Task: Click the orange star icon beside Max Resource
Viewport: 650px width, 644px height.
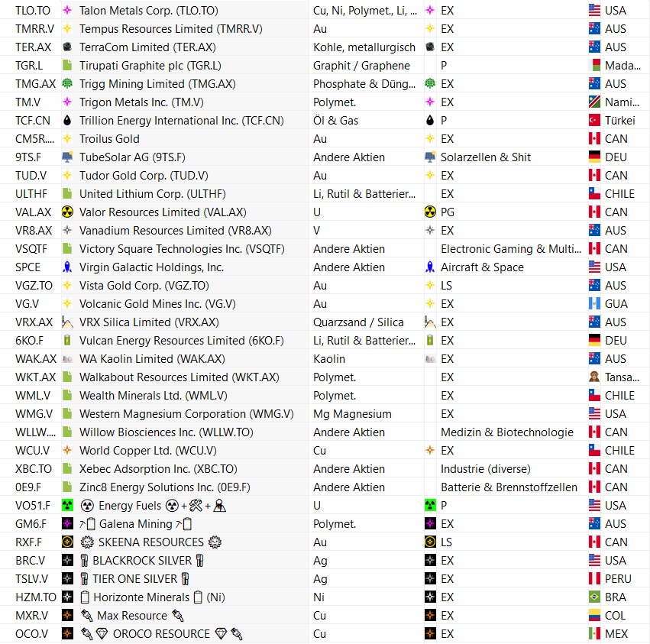Action: pyautogui.click(x=67, y=615)
